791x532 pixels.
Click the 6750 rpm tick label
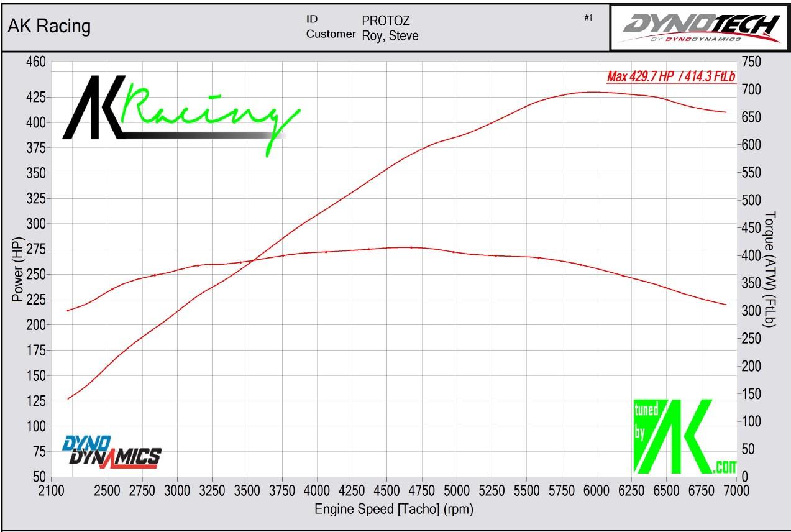pyautogui.click(x=702, y=490)
